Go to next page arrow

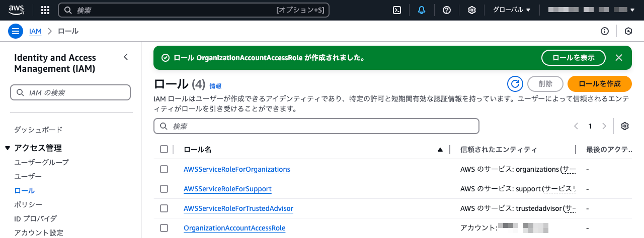click(x=604, y=126)
